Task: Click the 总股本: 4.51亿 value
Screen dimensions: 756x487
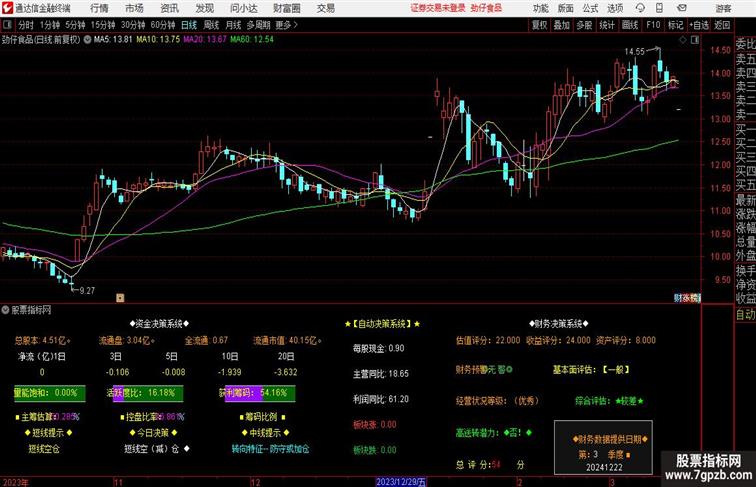Action: pos(42,340)
